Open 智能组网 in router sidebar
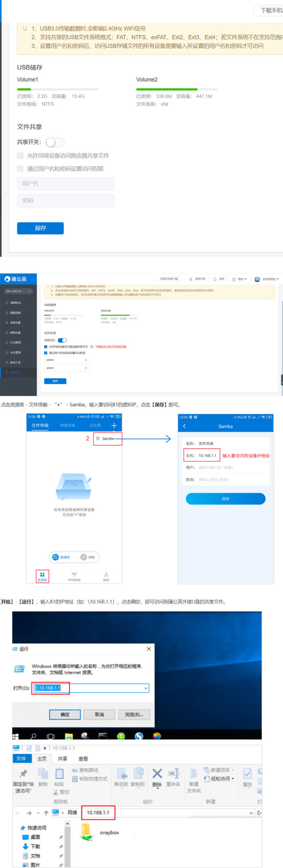The width and height of the screenshot is (283, 868). [18, 313]
